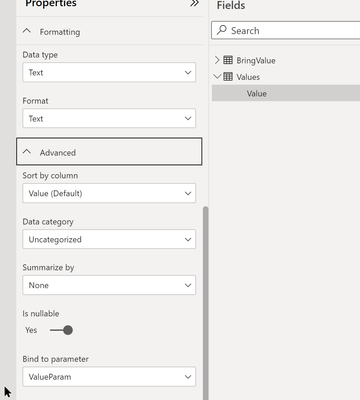Screen dimensions: 360x400
Task: Select the Values table name
Action: click(248, 77)
